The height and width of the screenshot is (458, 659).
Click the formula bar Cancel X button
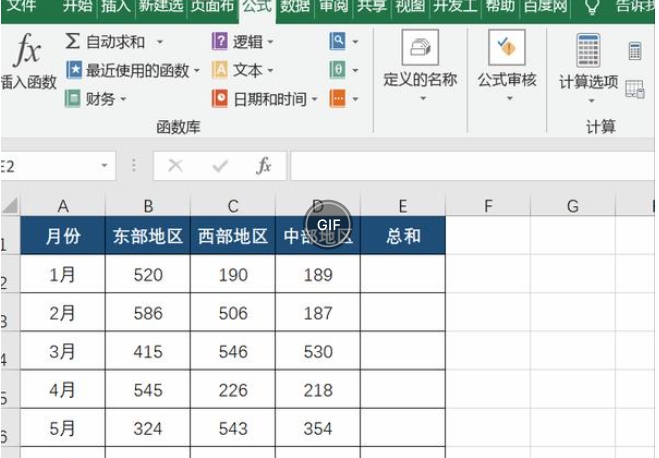point(175,166)
